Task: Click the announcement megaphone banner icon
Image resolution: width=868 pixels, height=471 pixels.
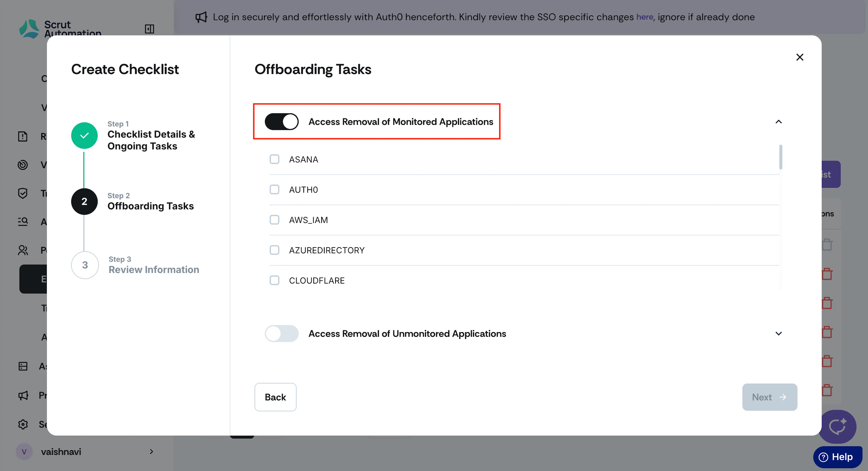Action: tap(201, 17)
